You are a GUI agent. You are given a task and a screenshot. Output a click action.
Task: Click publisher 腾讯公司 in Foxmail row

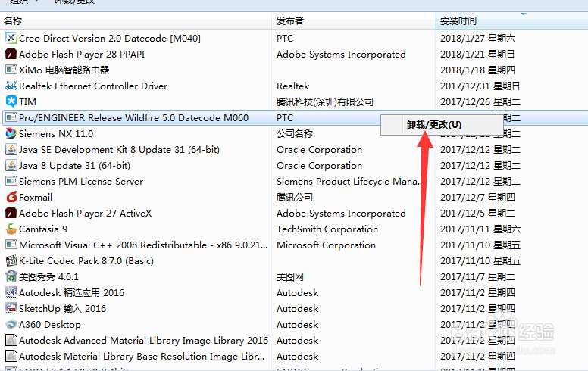295,197
